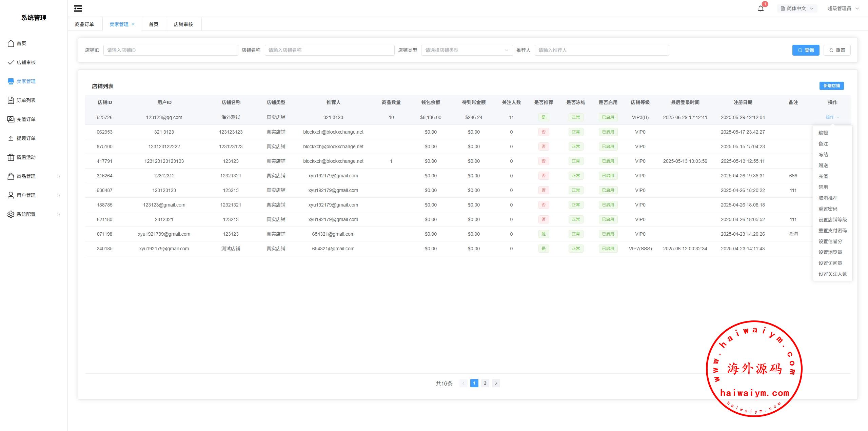Open 店铺审核 from the sidebar
Screen dimensions: 868x431
(x=26, y=62)
